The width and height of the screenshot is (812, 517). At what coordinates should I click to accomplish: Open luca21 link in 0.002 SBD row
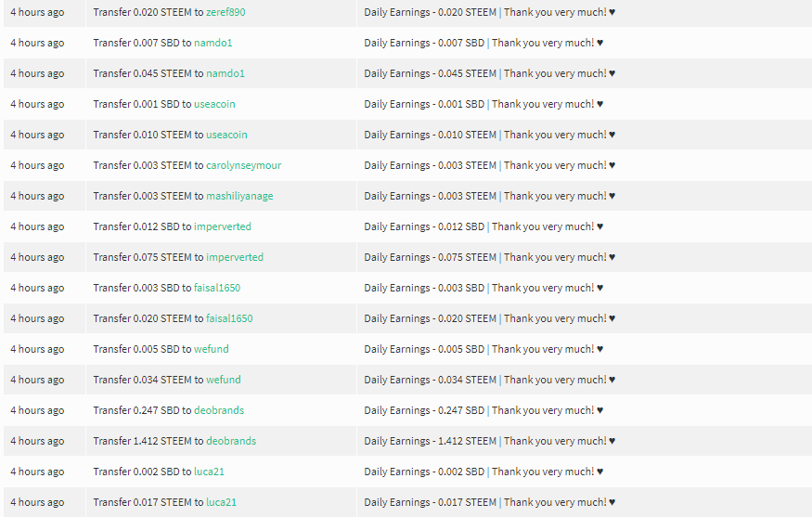(209, 471)
